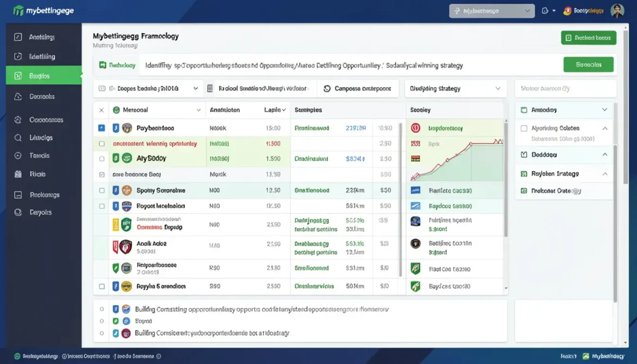The height and width of the screenshot is (364, 637).
Task: Expand the Mereonal column dropdown arrow
Action: coord(198,110)
